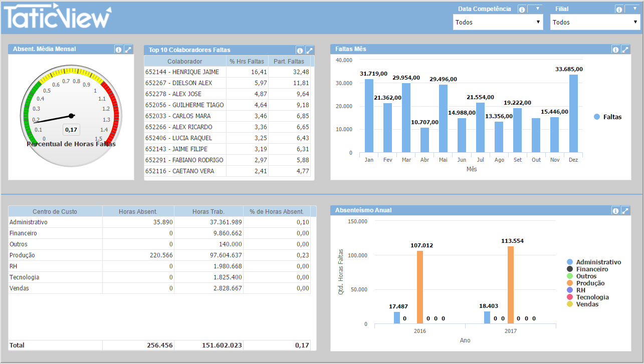Sort table by % Hrs Faltas column

[x=247, y=61]
